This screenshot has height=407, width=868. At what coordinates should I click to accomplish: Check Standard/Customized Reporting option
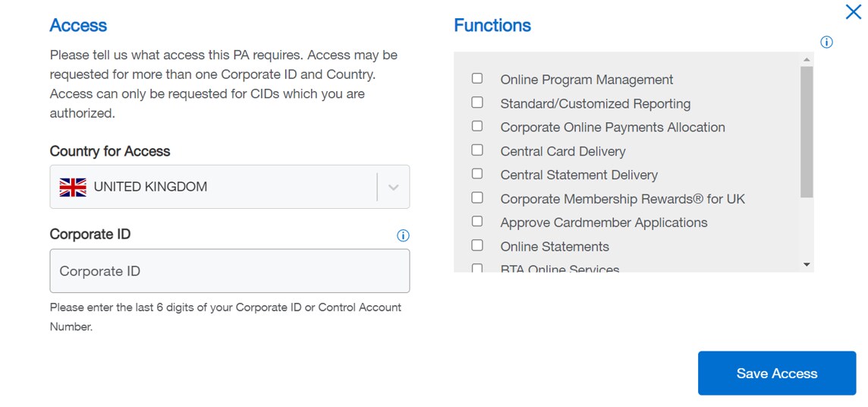(477, 102)
